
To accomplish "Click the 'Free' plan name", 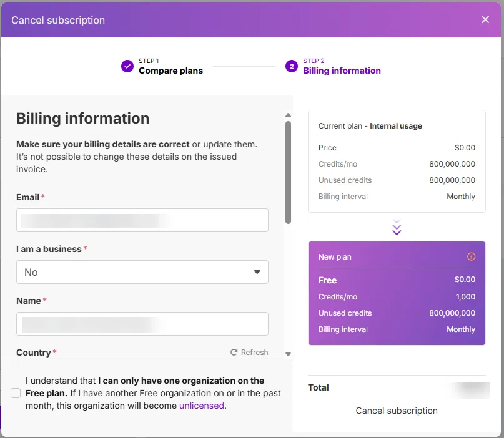I will (x=327, y=280).
